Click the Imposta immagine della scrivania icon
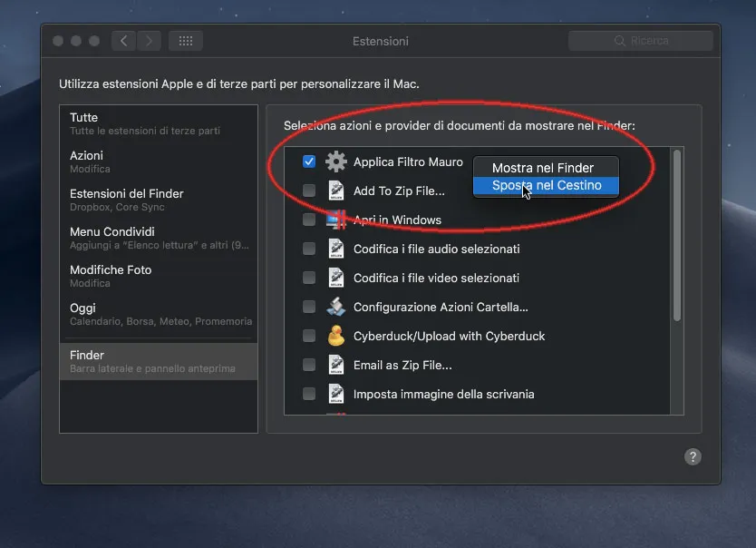The height and width of the screenshot is (548, 756). 336,394
